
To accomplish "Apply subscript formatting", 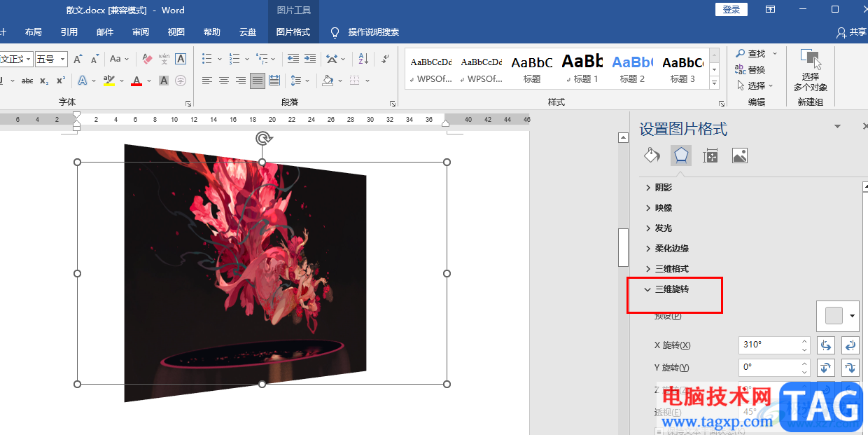I will pos(44,81).
